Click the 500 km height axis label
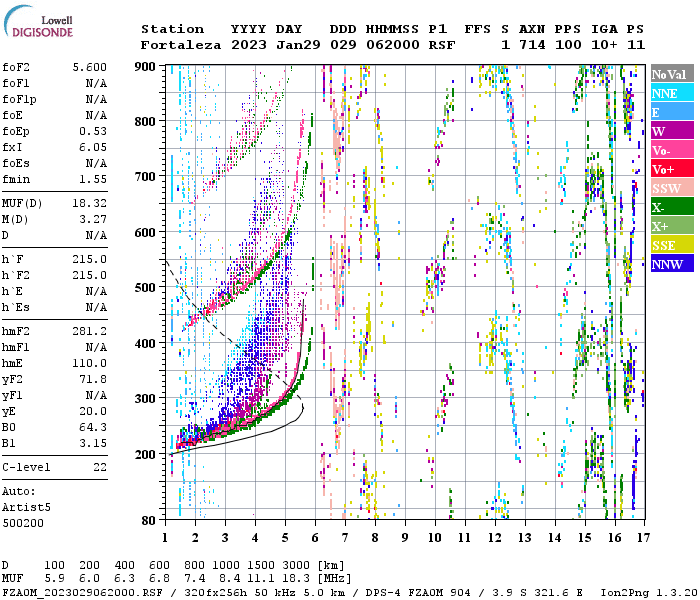The image size is (700, 600). tap(145, 288)
